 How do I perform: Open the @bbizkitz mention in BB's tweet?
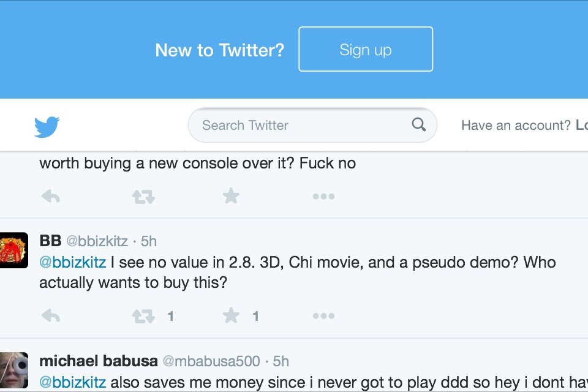point(72,263)
